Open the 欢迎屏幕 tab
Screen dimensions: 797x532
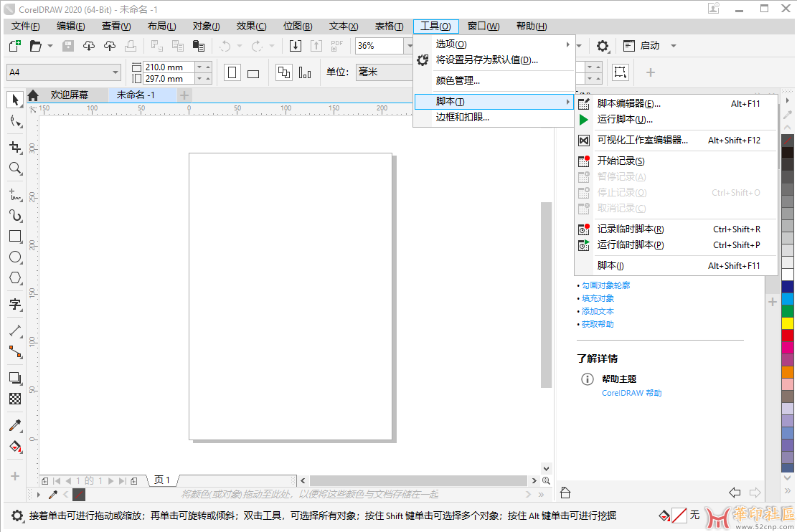(x=69, y=95)
